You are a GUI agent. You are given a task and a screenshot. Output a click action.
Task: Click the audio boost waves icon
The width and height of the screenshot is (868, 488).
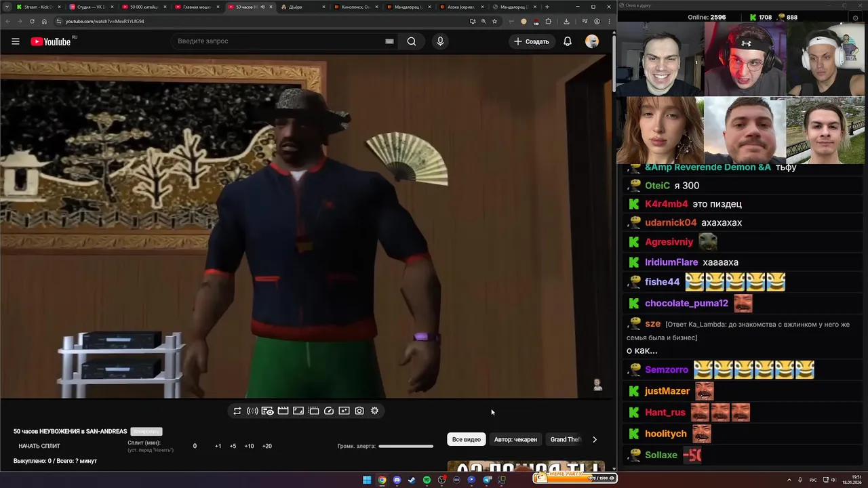point(252,411)
